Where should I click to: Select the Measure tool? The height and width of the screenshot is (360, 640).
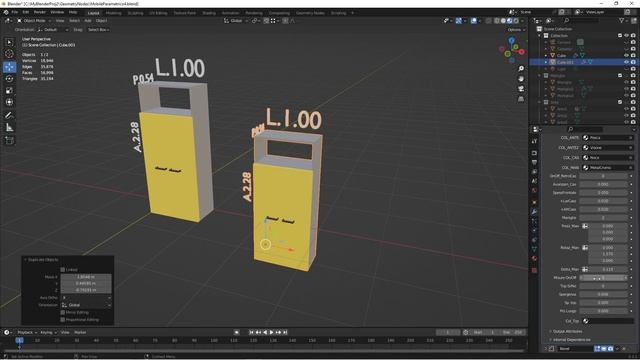[9, 128]
